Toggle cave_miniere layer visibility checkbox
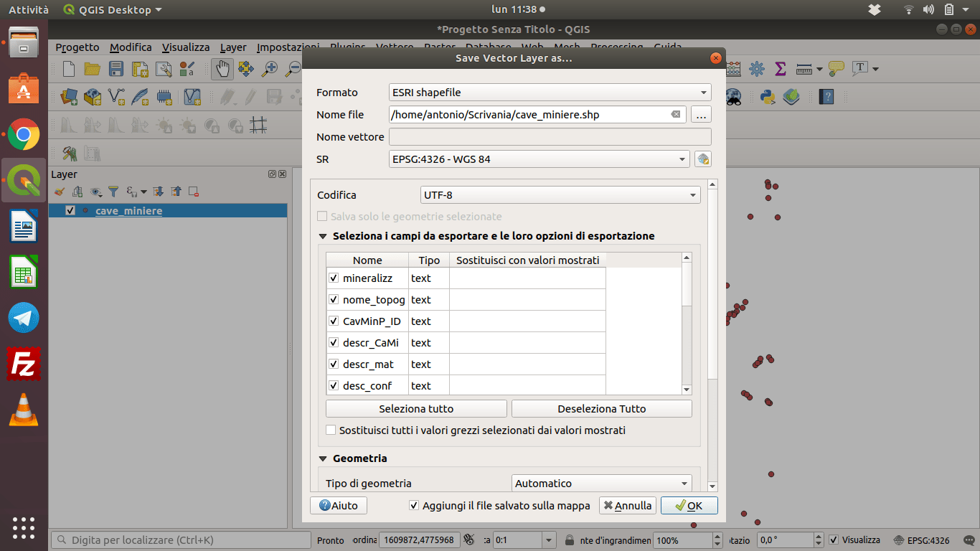The height and width of the screenshot is (551, 980). pos(70,210)
